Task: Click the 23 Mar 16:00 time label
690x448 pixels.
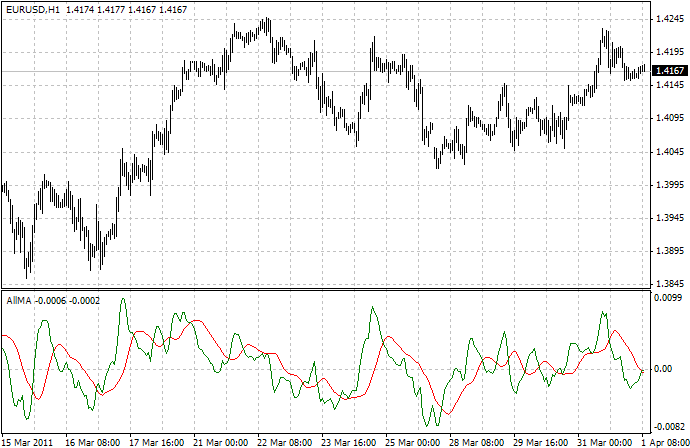Action: [x=348, y=441]
